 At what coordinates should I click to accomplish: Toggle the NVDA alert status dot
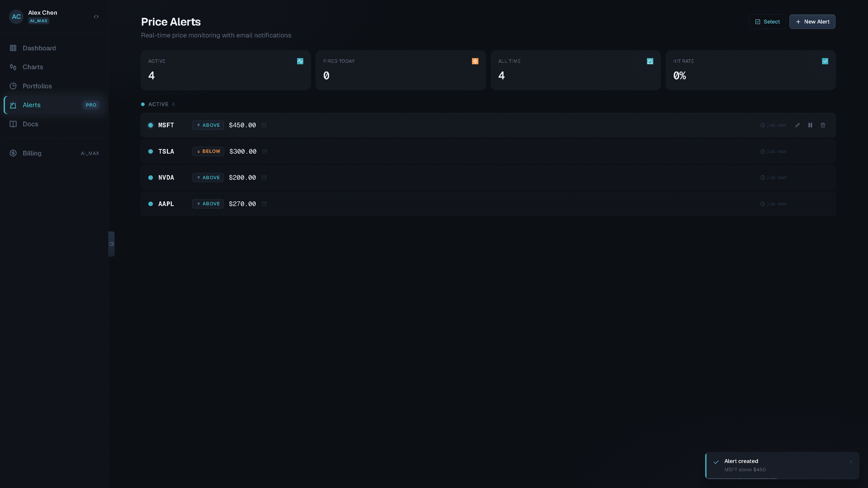[151, 177]
